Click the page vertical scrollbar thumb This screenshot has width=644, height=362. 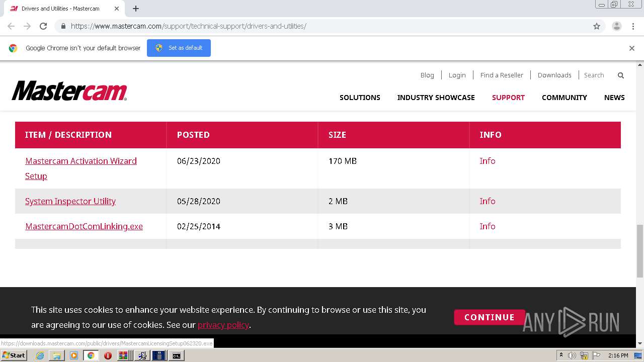pos(639,250)
